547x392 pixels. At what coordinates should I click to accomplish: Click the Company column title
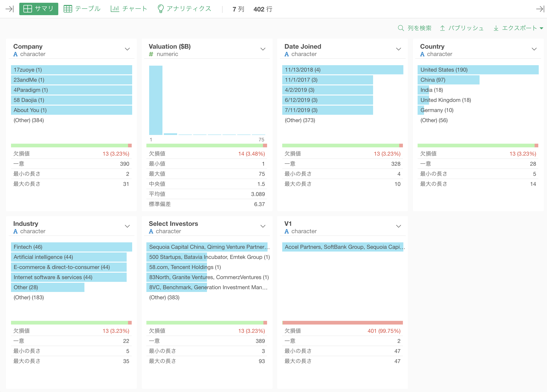pyautogui.click(x=28, y=46)
